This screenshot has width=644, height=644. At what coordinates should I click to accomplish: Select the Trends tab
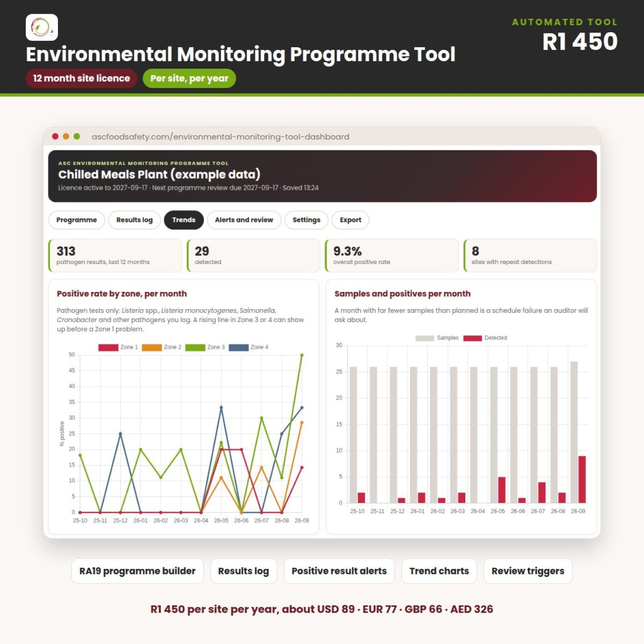184,220
